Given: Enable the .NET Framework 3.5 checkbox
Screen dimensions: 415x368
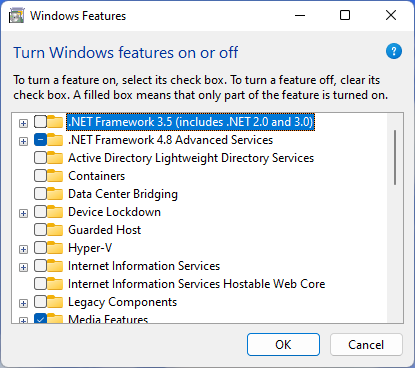Looking at the screenshot, I should (40, 122).
